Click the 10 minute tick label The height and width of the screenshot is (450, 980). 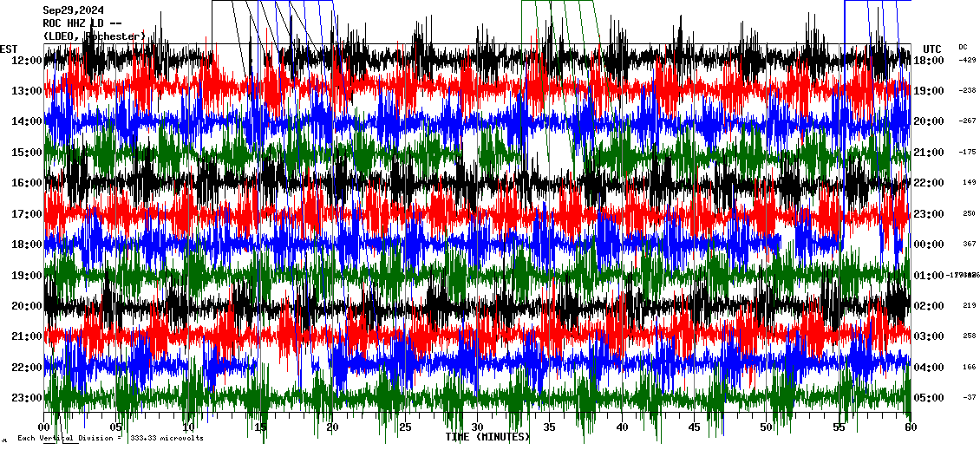[188, 427]
